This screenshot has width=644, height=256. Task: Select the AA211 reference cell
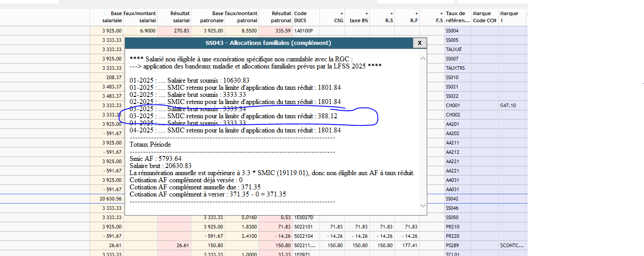coord(458,143)
